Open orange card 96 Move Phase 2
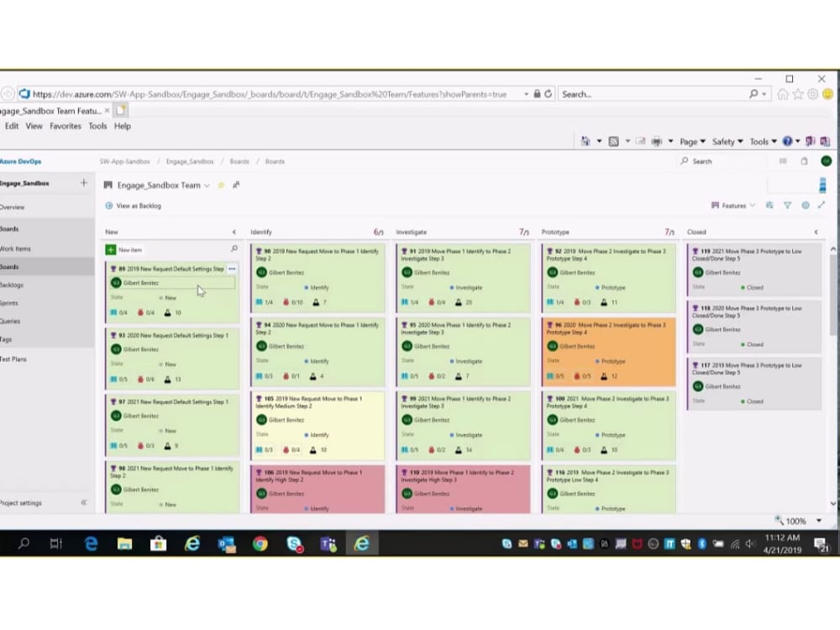The height and width of the screenshot is (630, 840). pyautogui.click(x=608, y=351)
